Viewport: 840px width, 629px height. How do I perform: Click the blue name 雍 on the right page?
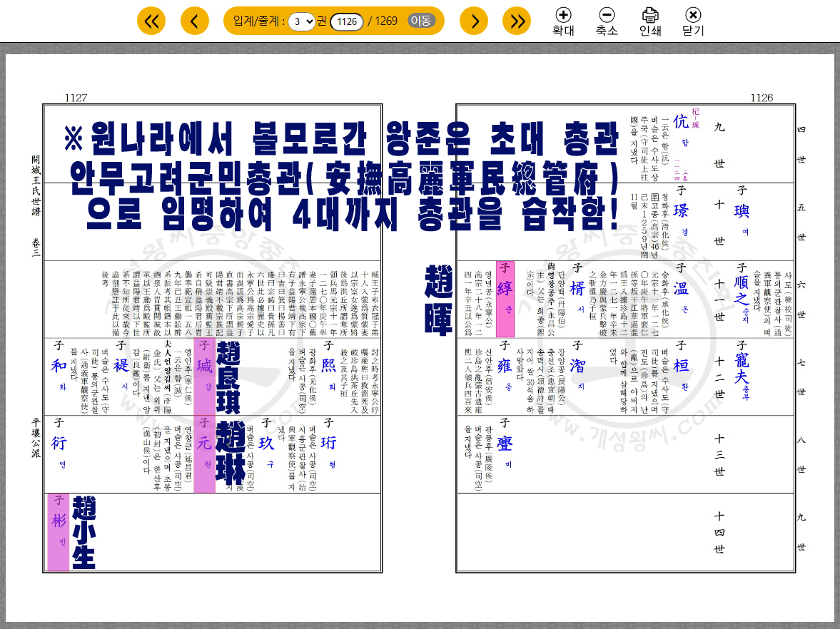click(x=505, y=366)
